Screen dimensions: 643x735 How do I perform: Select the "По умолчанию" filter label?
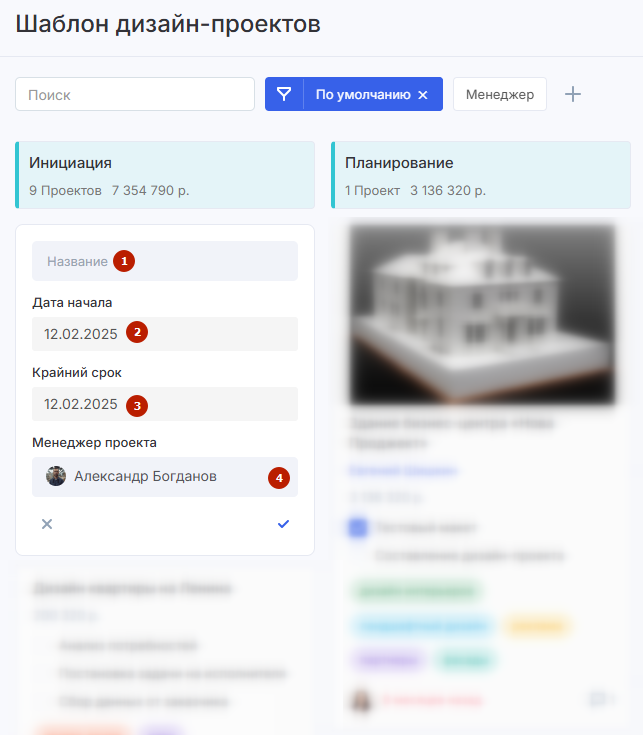(363, 95)
